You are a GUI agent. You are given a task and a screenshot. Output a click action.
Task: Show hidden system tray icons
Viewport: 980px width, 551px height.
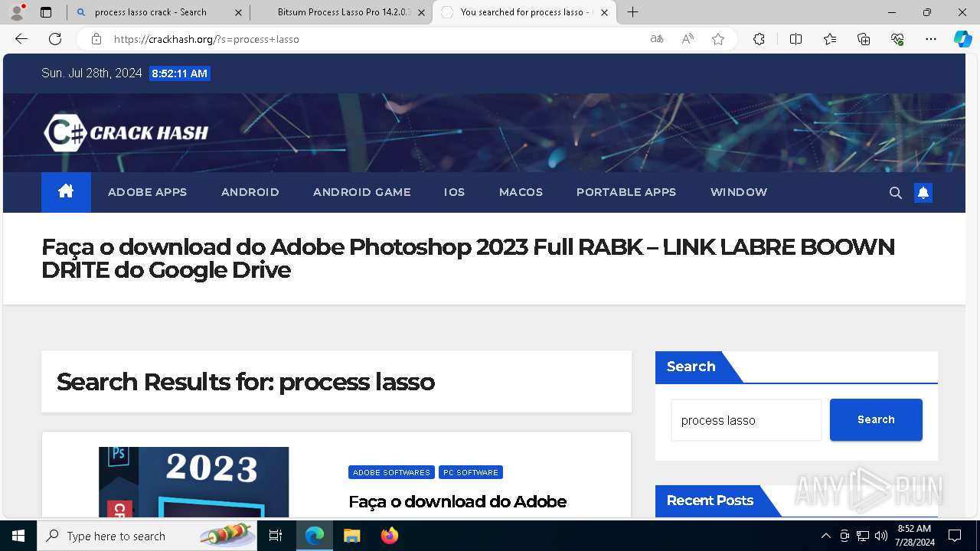tap(825, 536)
